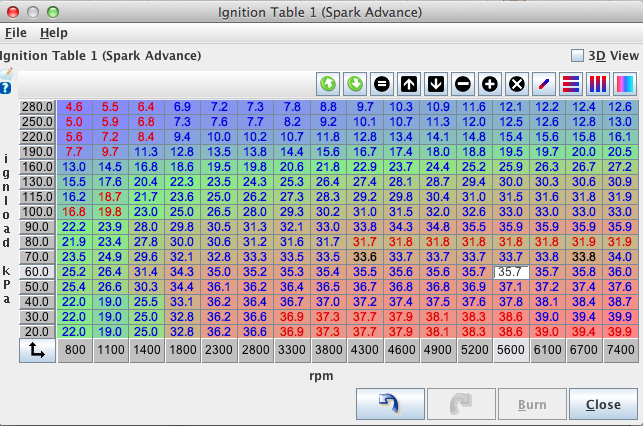Click the plus circle toolbar icon
Image resolution: width=643 pixels, height=426 pixels.
(x=490, y=84)
